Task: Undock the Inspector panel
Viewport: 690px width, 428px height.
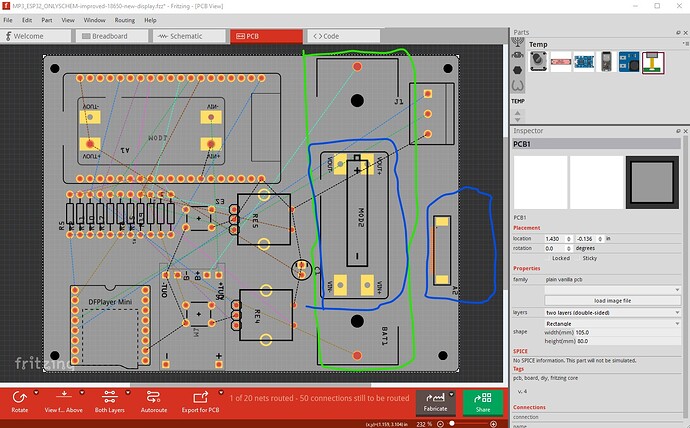Action: tap(678, 131)
